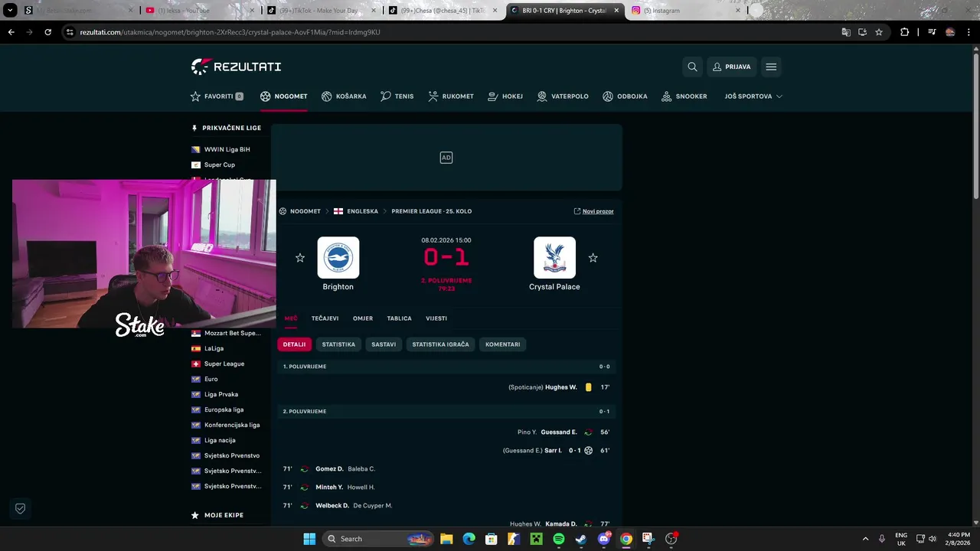Open Steam from the taskbar
This screenshot has width=980, height=551.
pyautogui.click(x=580, y=539)
